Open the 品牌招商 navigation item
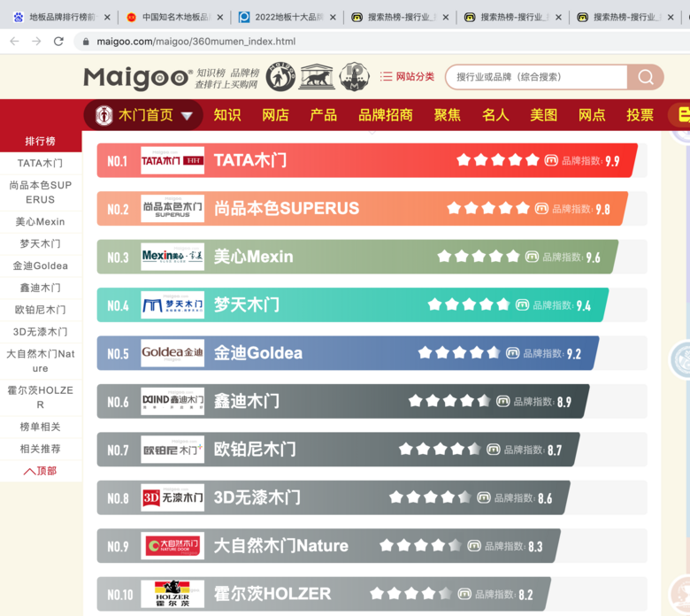The width and height of the screenshot is (690, 616). pyautogui.click(x=385, y=115)
